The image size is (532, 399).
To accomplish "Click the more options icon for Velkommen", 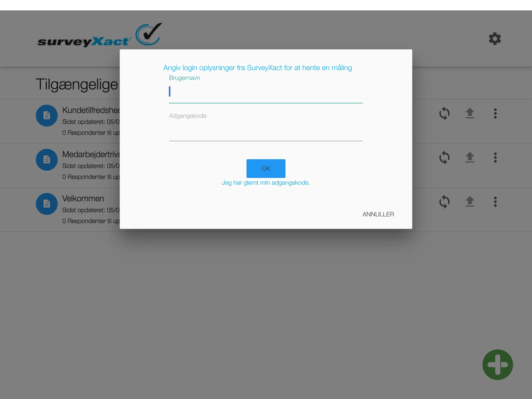I will 496,202.
